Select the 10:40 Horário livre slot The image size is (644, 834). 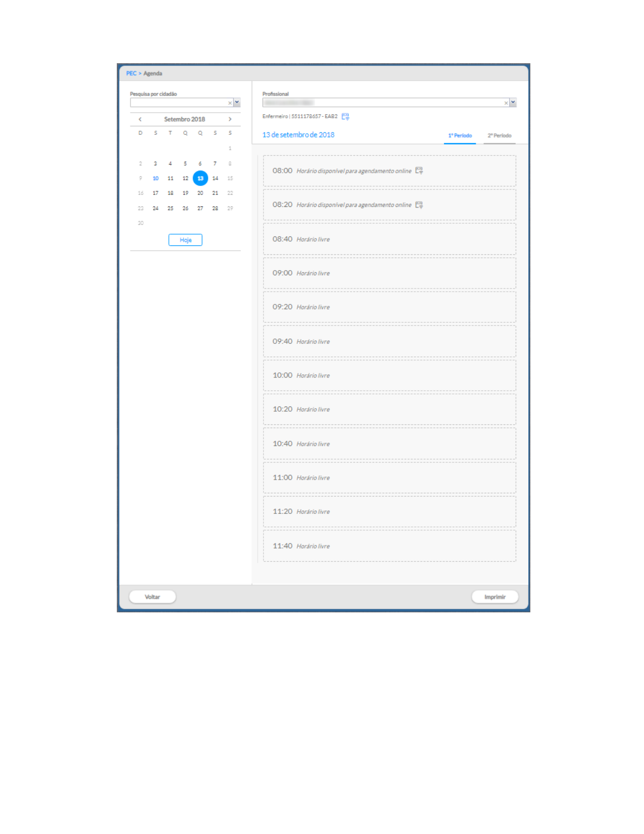pyautogui.click(x=389, y=444)
